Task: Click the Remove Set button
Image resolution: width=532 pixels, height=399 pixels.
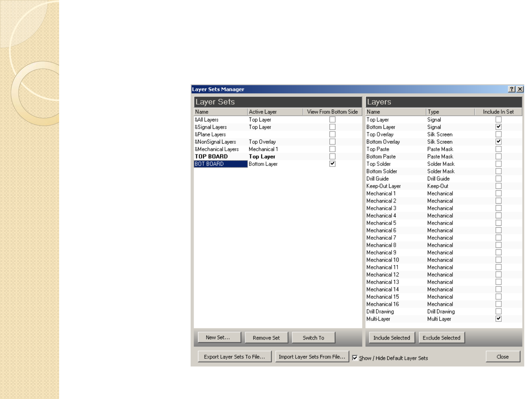Action: pyautogui.click(x=266, y=337)
